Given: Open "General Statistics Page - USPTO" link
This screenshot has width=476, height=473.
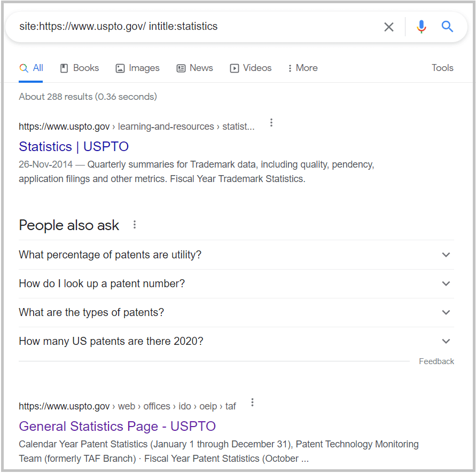Looking at the screenshot, I should point(117,426).
